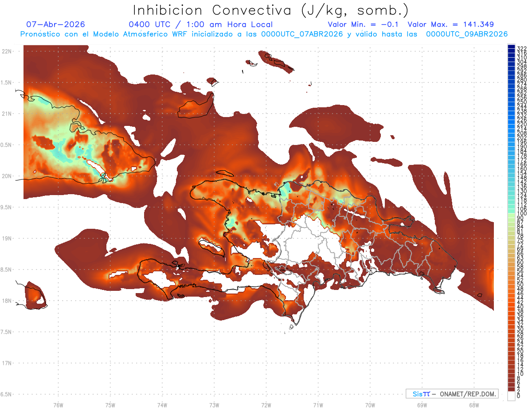Select the 07-Abr-2026 date label
This screenshot has width=532, height=411.
(55, 24)
